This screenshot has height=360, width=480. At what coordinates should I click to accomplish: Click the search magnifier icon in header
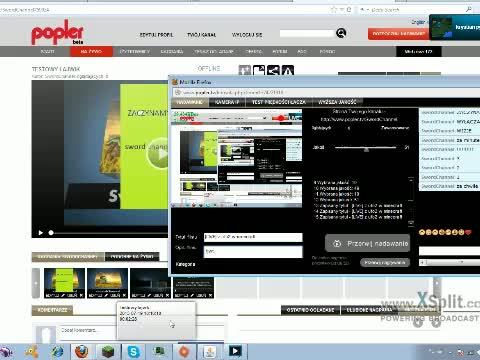click(341, 33)
